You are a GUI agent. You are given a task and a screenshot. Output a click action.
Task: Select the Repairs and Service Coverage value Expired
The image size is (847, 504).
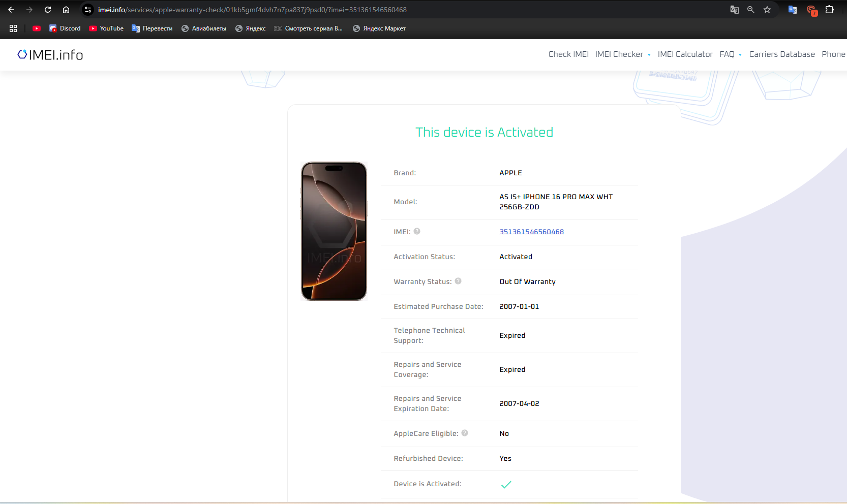(512, 369)
